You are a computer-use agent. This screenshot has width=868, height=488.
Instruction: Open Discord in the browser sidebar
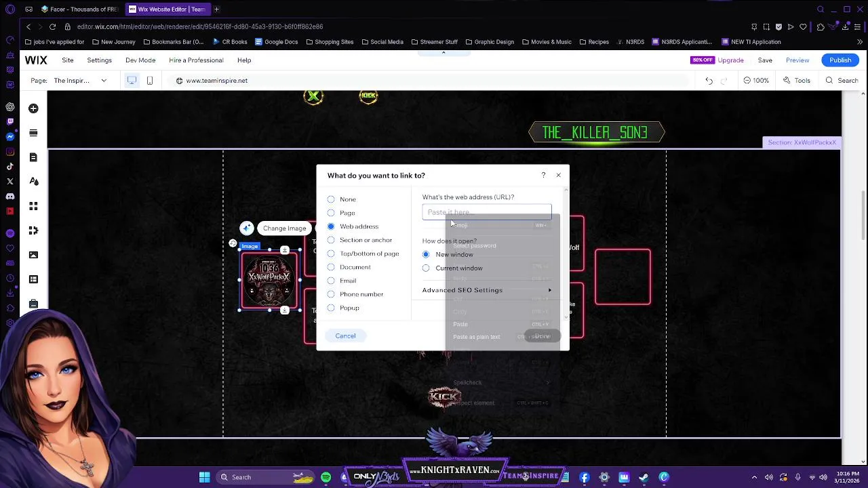click(9, 196)
